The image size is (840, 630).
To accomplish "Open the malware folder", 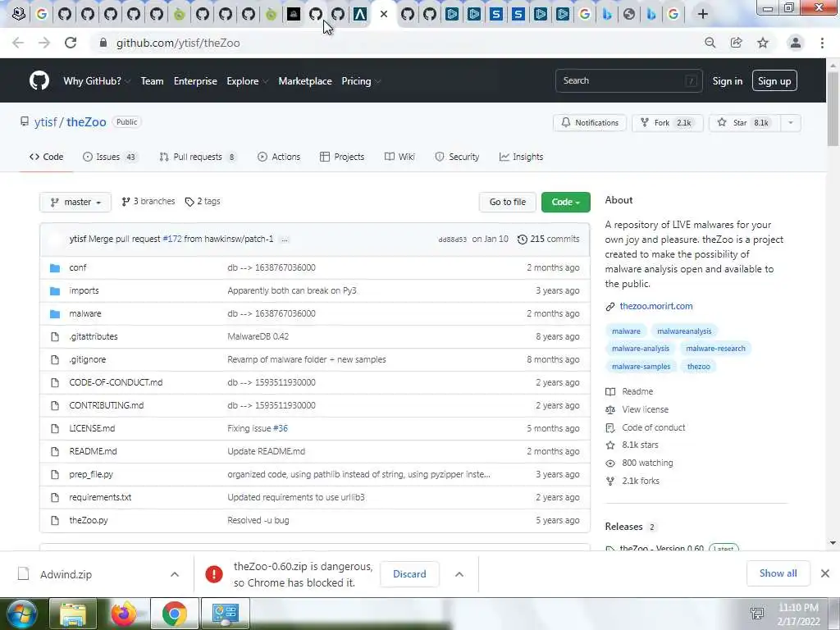I will pyautogui.click(x=85, y=313).
